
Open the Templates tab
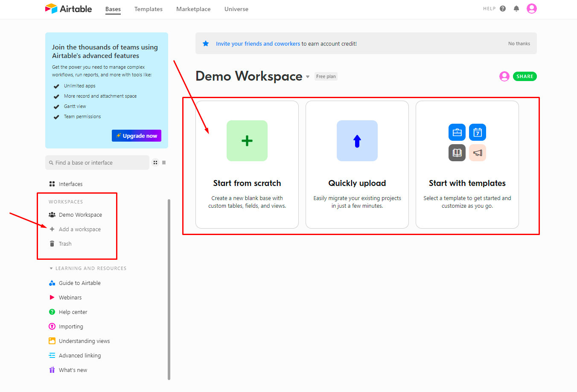pos(149,9)
